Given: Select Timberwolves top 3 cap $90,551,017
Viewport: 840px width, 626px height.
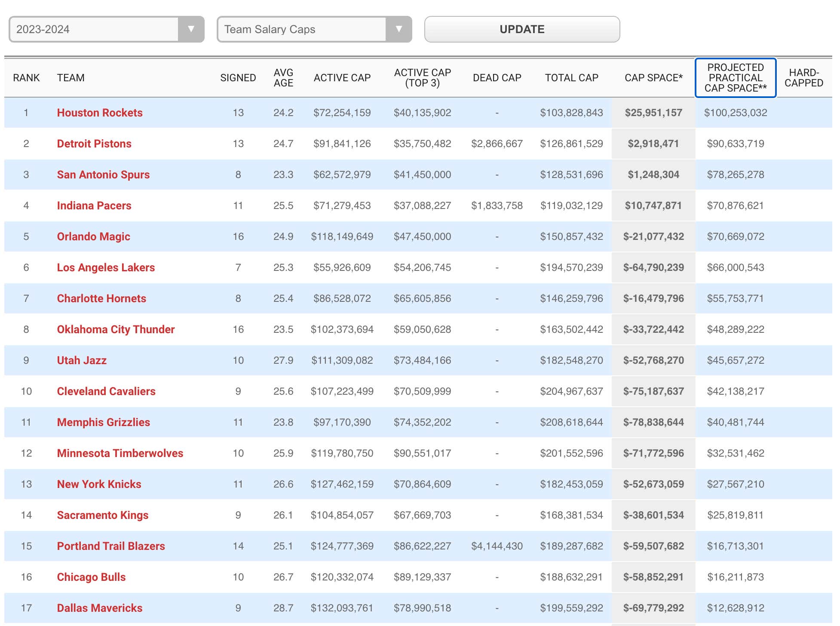Looking at the screenshot, I should (423, 453).
